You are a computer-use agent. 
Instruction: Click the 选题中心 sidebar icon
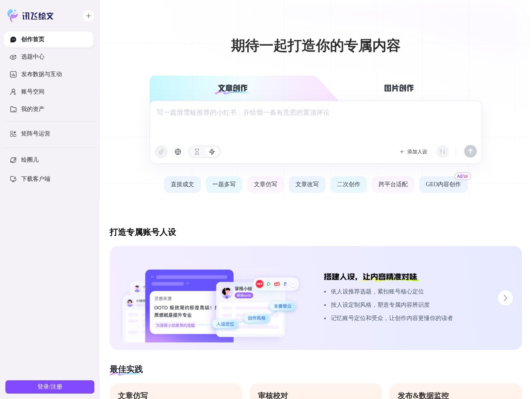(32, 57)
